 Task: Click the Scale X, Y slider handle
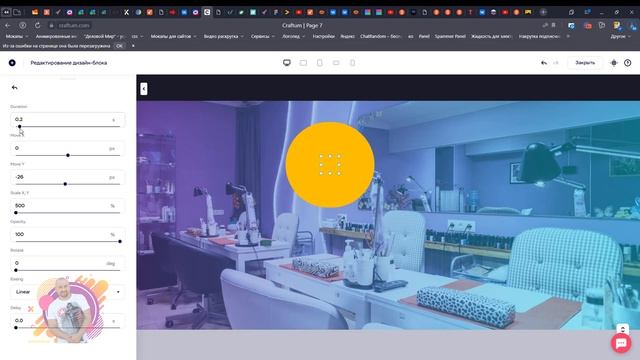click(x=16, y=213)
